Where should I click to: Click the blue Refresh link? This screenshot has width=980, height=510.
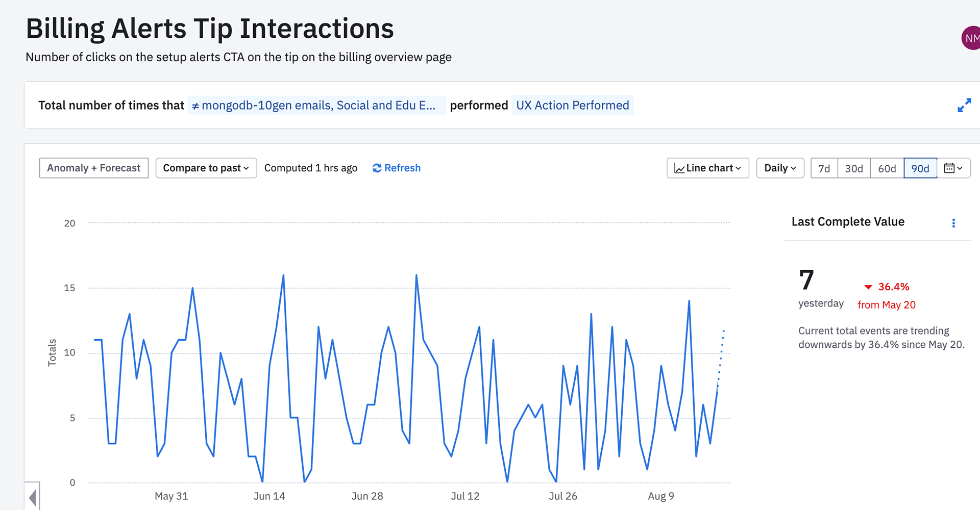(x=403, y=168)
